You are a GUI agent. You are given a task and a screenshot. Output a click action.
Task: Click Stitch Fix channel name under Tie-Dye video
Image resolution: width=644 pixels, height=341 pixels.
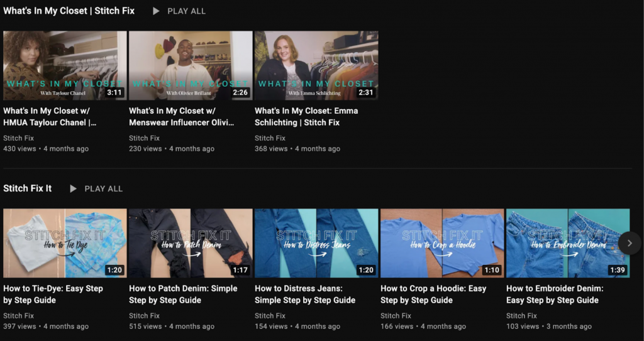tap(18, 316)
